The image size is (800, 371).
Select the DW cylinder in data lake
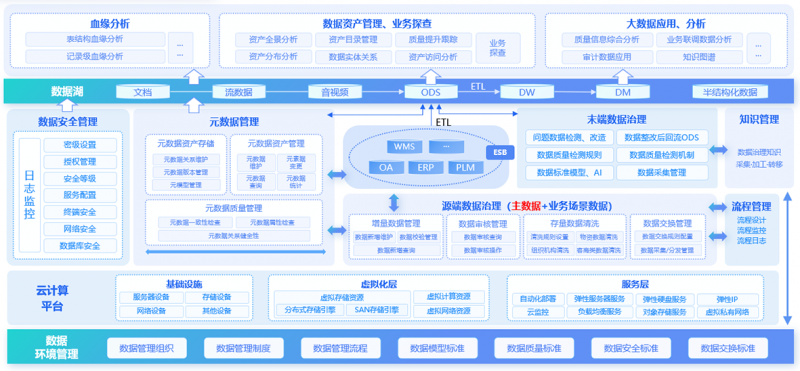coord(527,92)
